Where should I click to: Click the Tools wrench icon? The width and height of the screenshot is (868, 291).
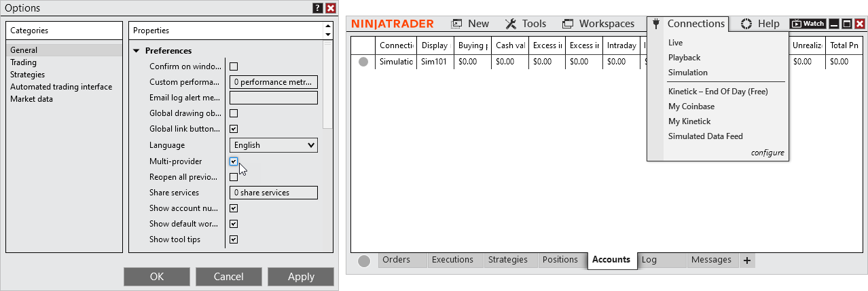(x=511, y=24)
